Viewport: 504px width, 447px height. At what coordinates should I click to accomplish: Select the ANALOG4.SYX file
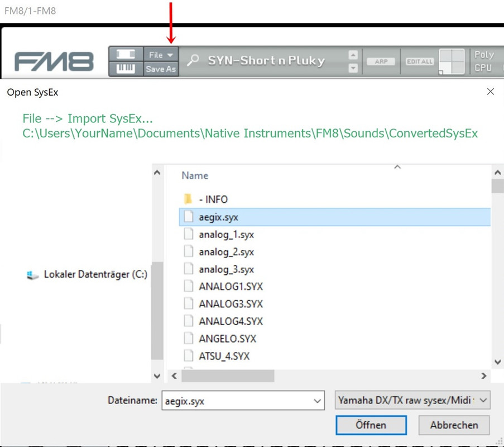(231, 321)
